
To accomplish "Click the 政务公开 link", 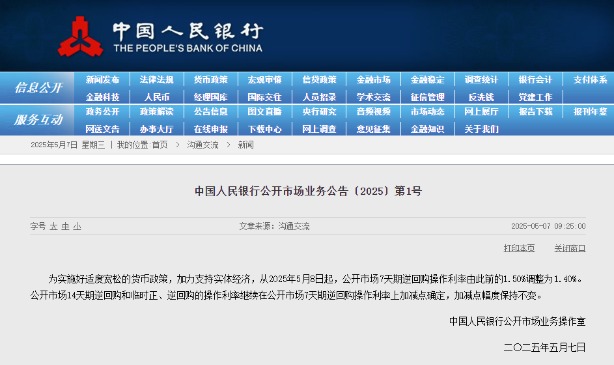I will click(x=102, y=112).
